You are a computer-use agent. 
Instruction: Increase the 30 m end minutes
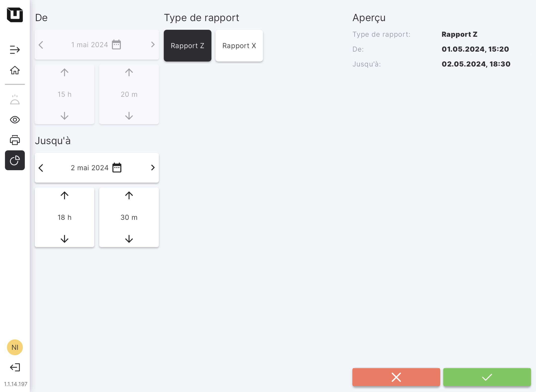pos(129,196)
